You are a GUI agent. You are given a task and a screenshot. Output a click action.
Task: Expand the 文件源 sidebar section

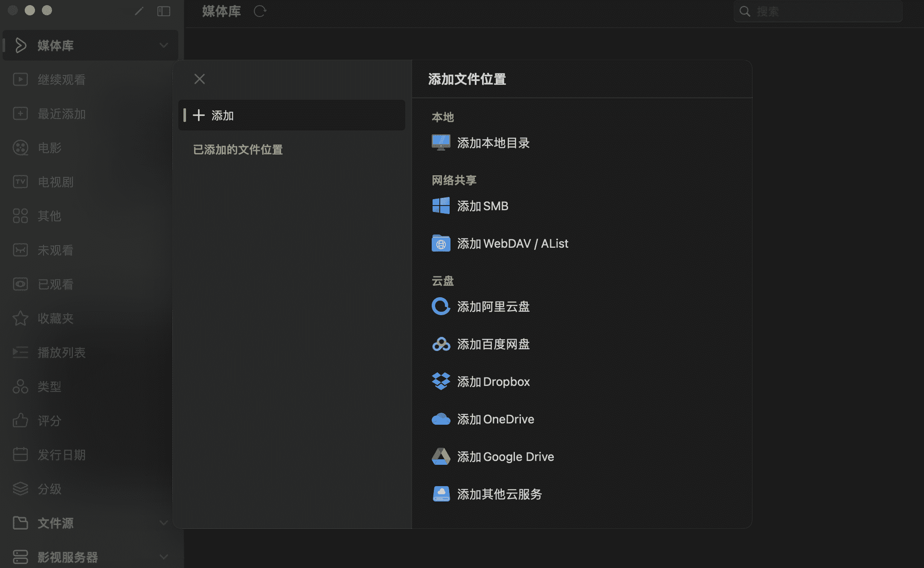click(x=163, y=523)
